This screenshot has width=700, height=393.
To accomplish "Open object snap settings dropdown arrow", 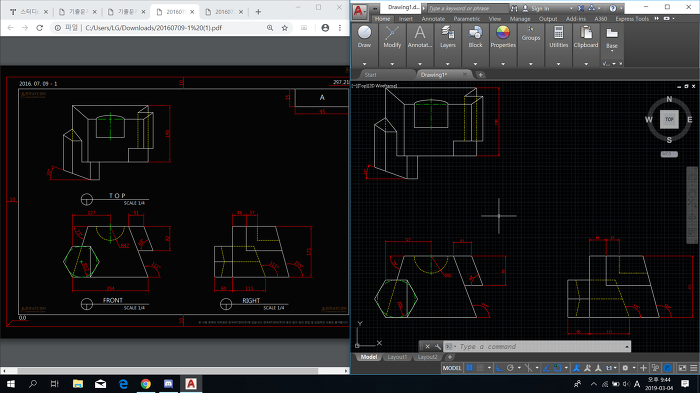I will click(x=566, y=368).
